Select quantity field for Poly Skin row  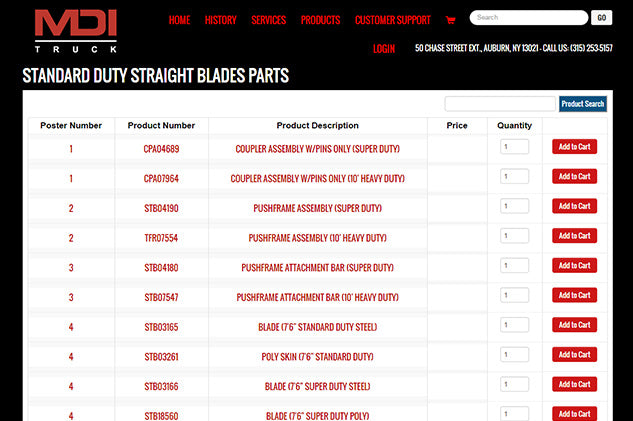(x=514, y=354)
